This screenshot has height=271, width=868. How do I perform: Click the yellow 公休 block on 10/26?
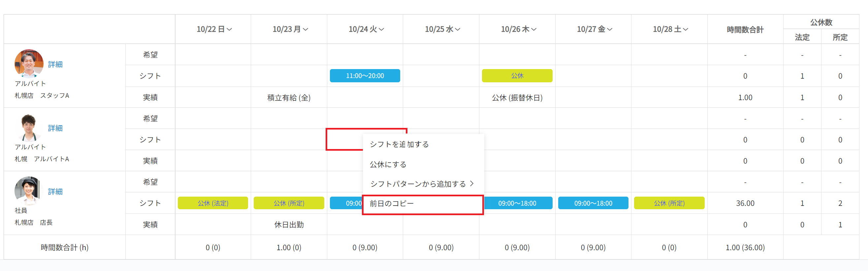coord(517,76)
